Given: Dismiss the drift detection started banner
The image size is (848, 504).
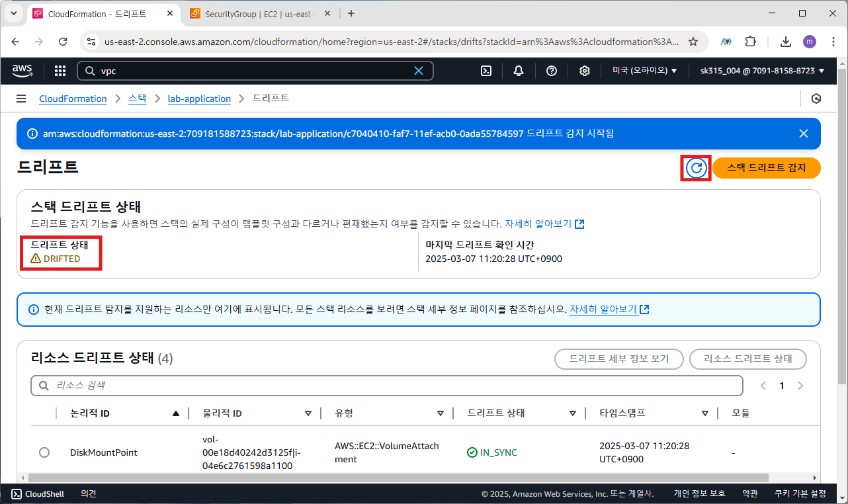Looking at the screenshot, I should pos(804,134).
